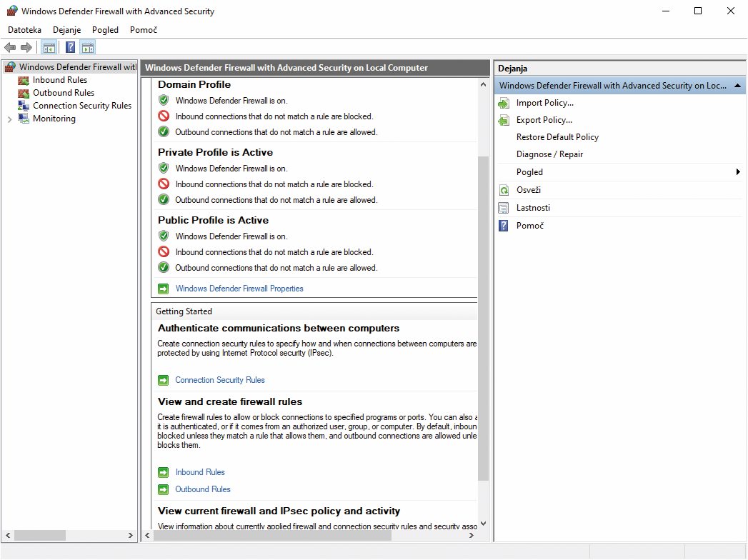
Task: Click the center pane horizontal scrollbar thumb
Action: point(272,536)
